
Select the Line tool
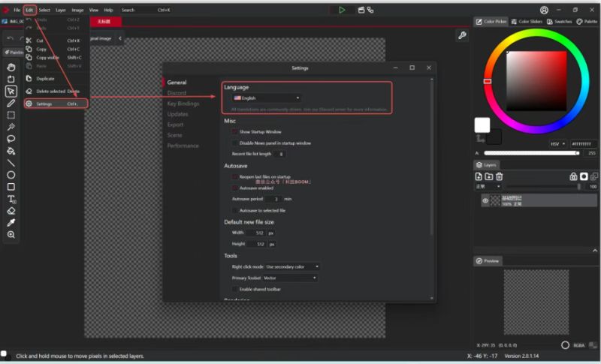pos(11,163)
